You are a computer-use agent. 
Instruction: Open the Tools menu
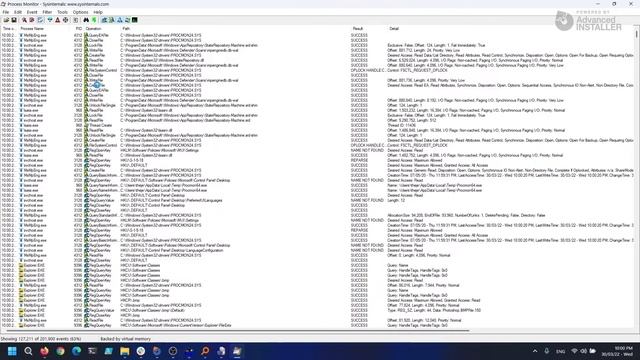click(62, 12)
